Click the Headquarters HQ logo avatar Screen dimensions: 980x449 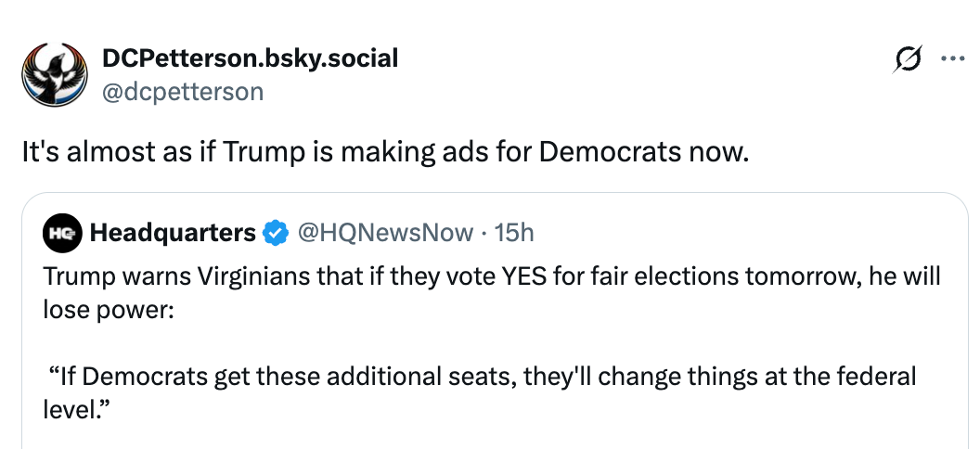63,232
